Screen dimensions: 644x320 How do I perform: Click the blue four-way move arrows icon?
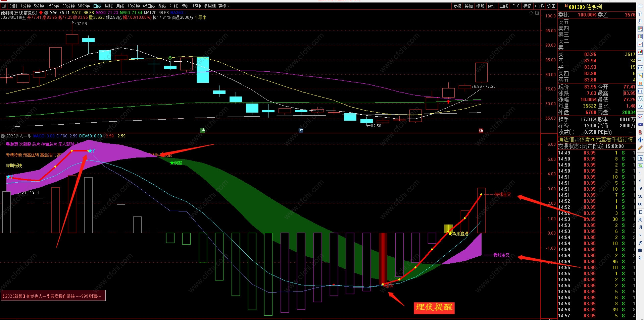[x=640, y=139]
